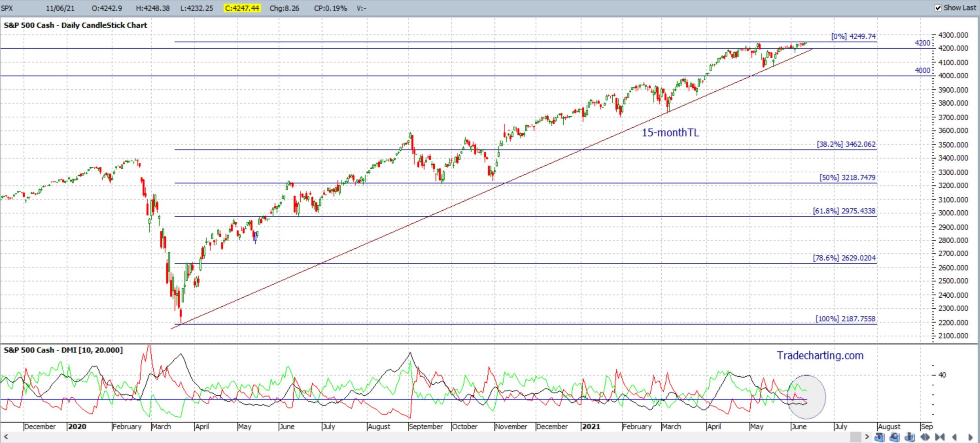Click the blue 'C' icon in the bottom toolbar
980x443 pixels.
pyautogui.click(x=895, y=437)
